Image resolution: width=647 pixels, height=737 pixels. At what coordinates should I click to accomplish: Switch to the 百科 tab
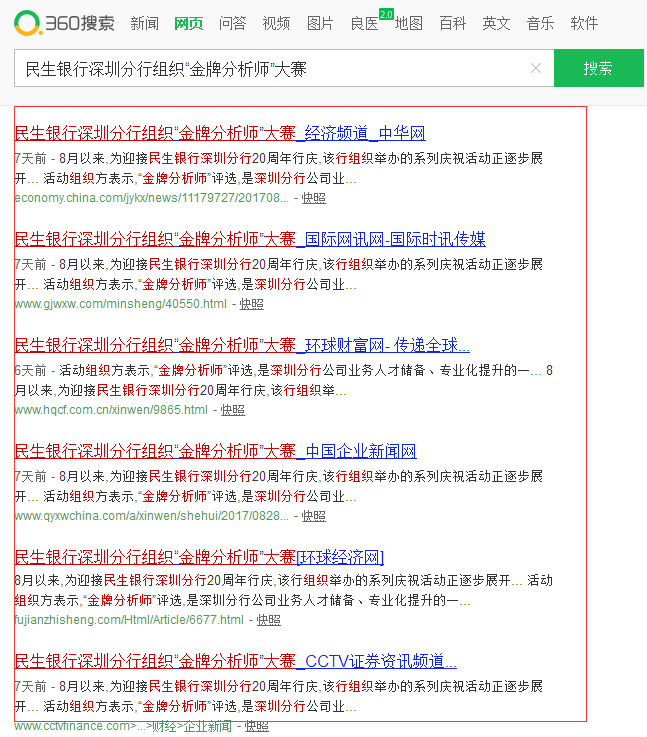click(x=452, y=23)
